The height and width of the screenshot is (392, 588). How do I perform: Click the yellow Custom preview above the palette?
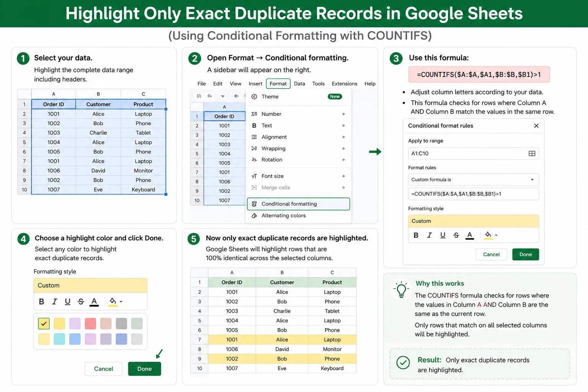tap(90, 286)
